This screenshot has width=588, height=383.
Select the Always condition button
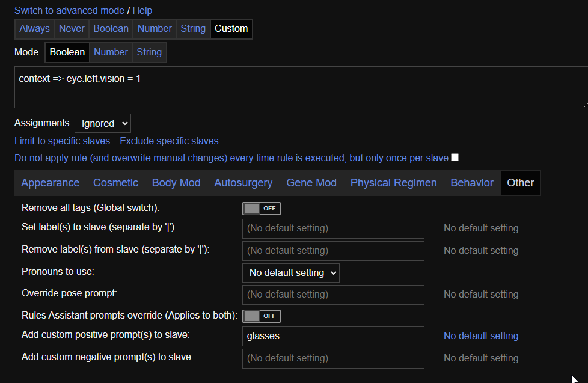[x=34, y=28]
